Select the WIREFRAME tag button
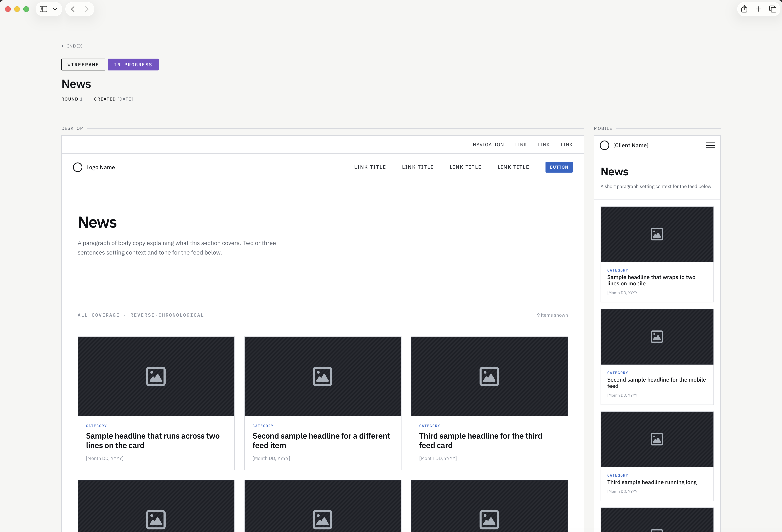 point(83,65)
